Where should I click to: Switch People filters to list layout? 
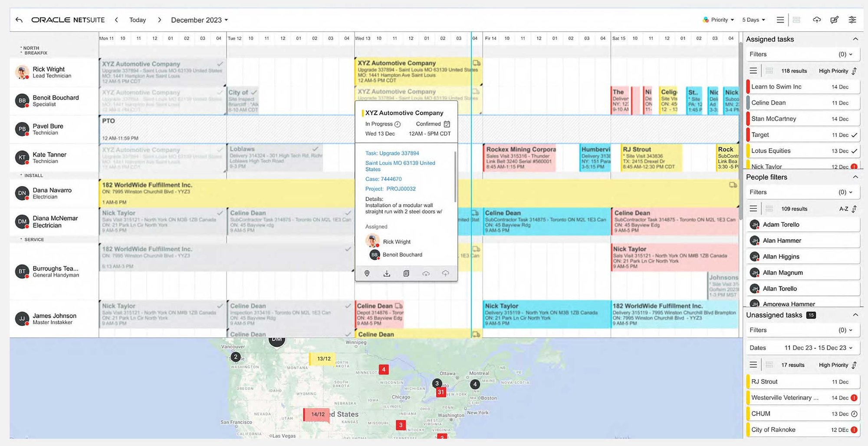point(753,209)
